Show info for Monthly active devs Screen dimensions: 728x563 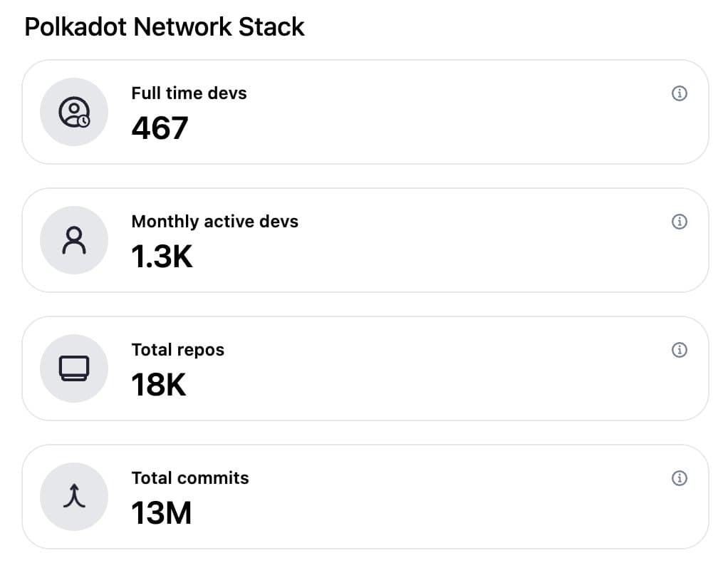tap(680, 222)
